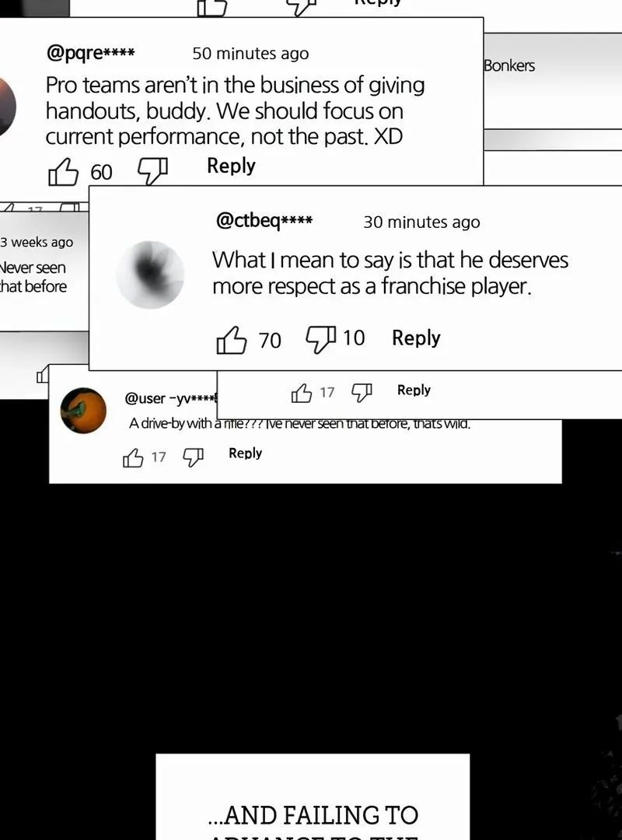This screenshot has width=622, height=840.
Task: Reply to the @ctbeq franchise player comment
Action: (416, 338)
